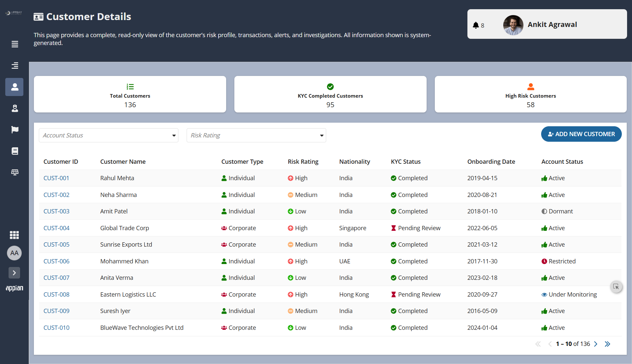
Task: Sort by Onboarding Date column header
Action: click(491, 162)
